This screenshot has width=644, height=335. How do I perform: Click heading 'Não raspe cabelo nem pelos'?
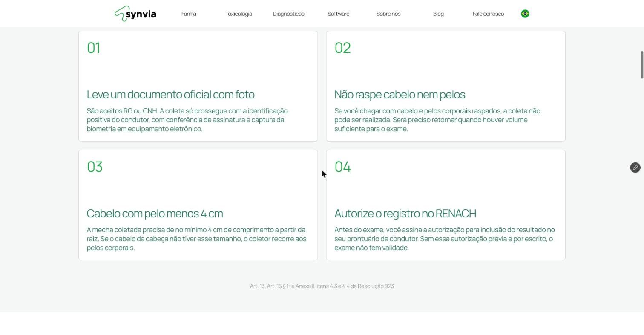pyautogui.click(x=400, y=94)
